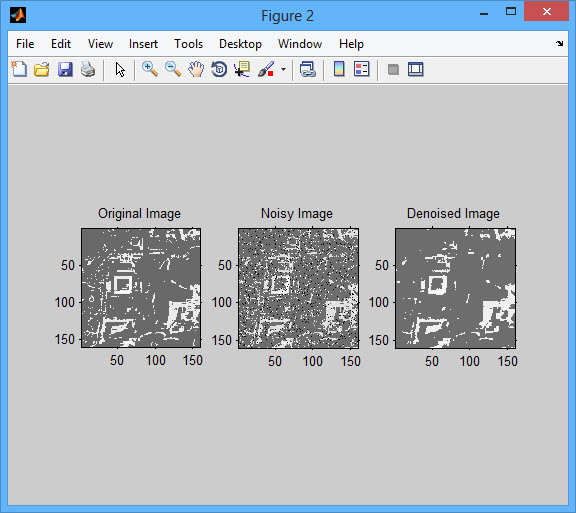The height and width of the screenshot is (513, 576).
Task: Click Show Plot Tools and Dock Figure icon
Action: 416,69
